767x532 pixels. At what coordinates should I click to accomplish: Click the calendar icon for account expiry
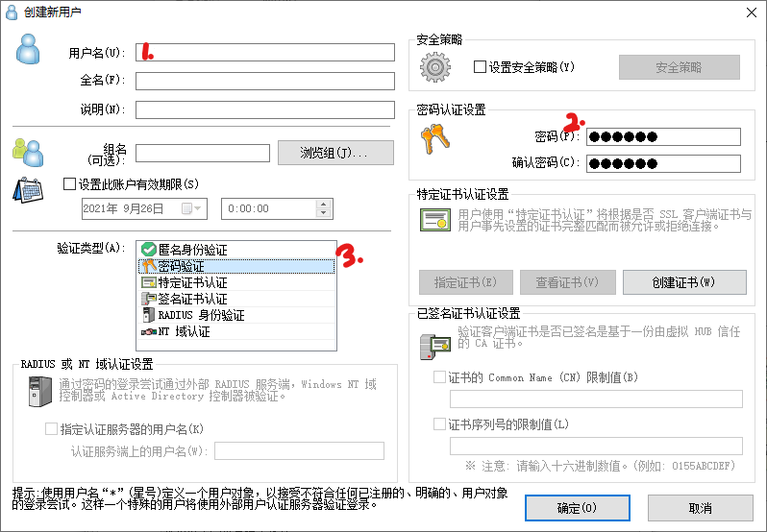click(x=28, y=190)
